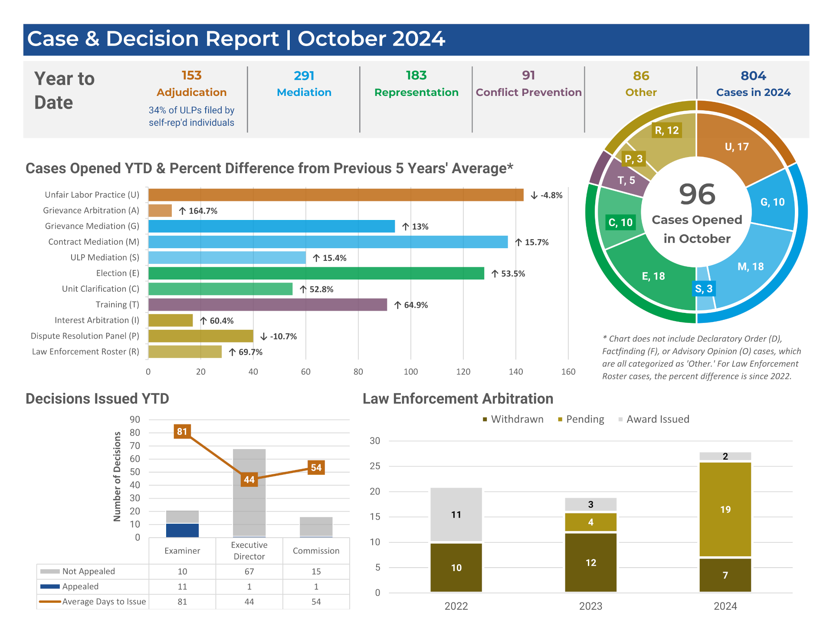Click the '44' data label on the line
This screenshot has height=644, width=833.
[x=249, y=480]
